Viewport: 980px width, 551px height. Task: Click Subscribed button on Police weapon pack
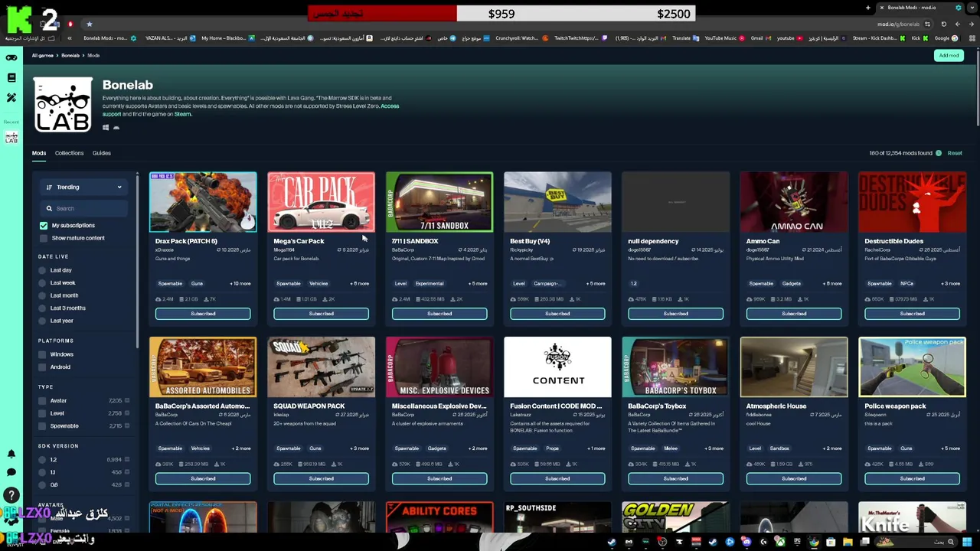click(x=912, y=479)
